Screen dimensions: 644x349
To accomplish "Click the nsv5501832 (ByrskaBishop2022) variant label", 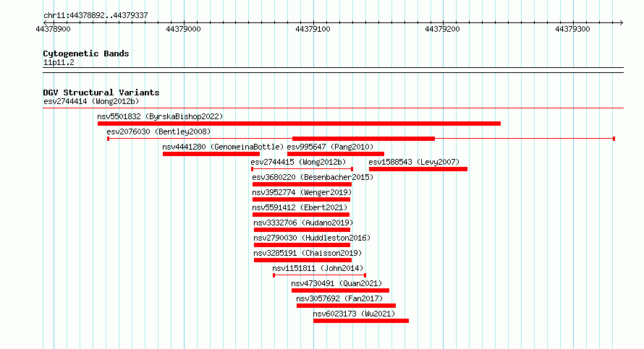I will 160,116.
